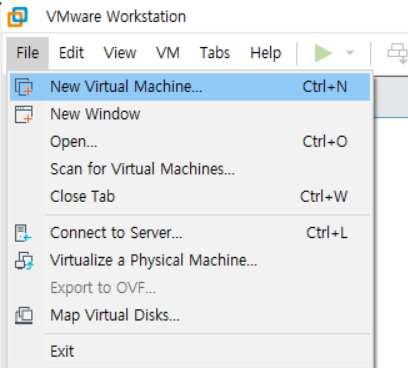
Task: Click the green Power On play icon
Action: (x=323, y=53)
